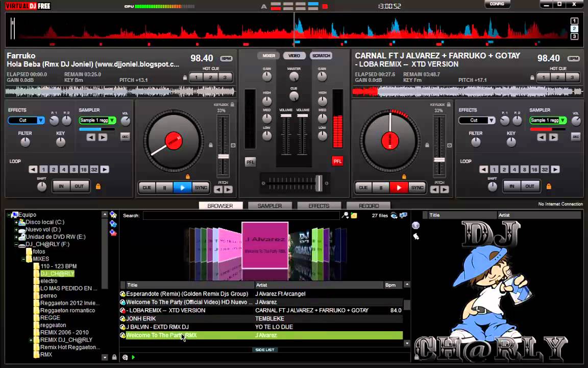Image resolution: width=588 pixels, height=368 pixels.
Task: Click the right deck sampler REC icon
Action: 576,136
